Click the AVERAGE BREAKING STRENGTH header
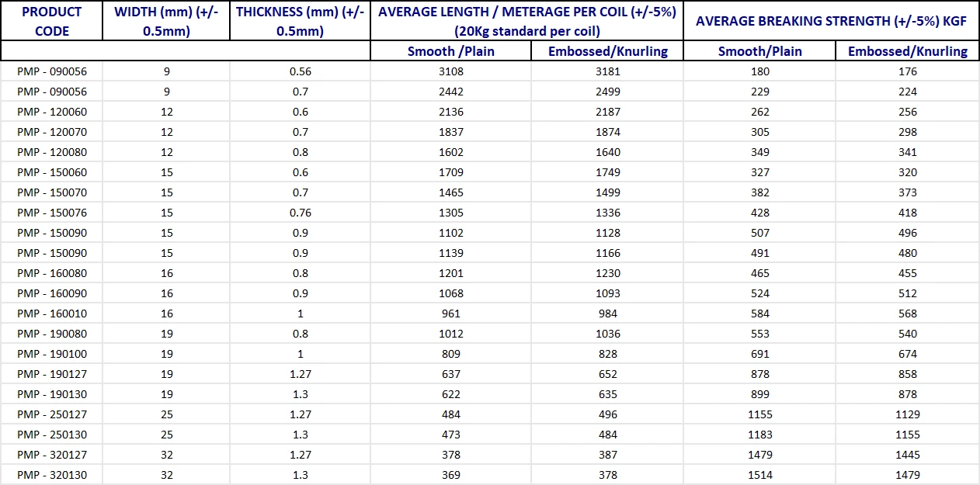This screenshot has width=980, height=485. click(x=831, y=22)
